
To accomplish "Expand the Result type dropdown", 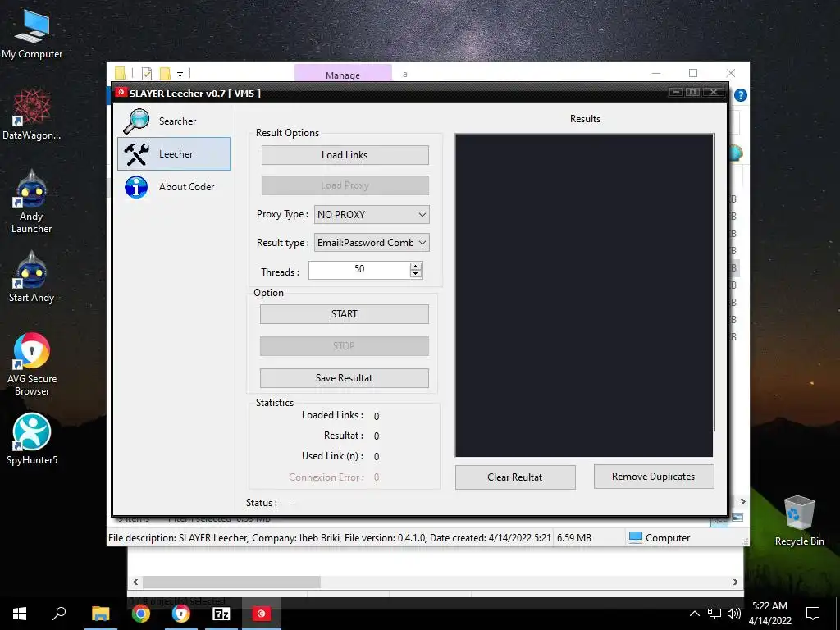I will 372,243.
